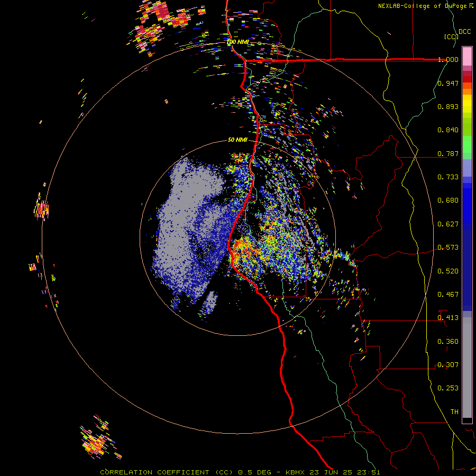
Task: Click the 0.253 scale value
Action: click(448, 388)
